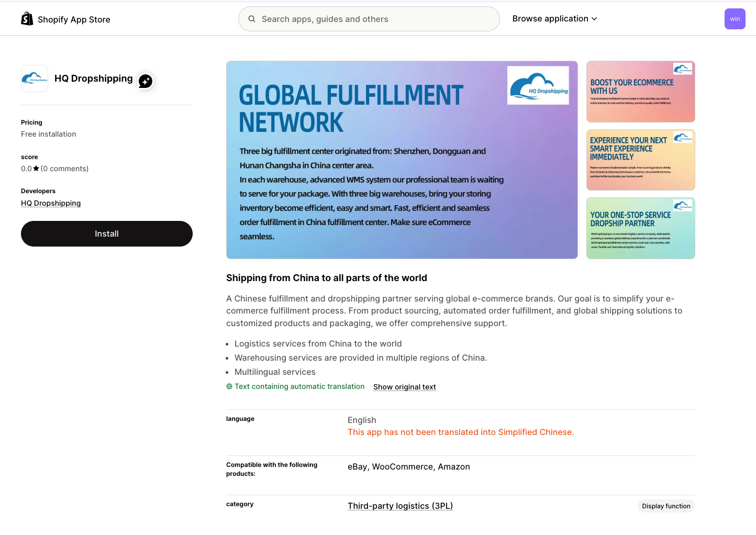This screenshot has height=535, width=756.
Task: Click the Shopify bag logo
Action: [x=27, y=19]
